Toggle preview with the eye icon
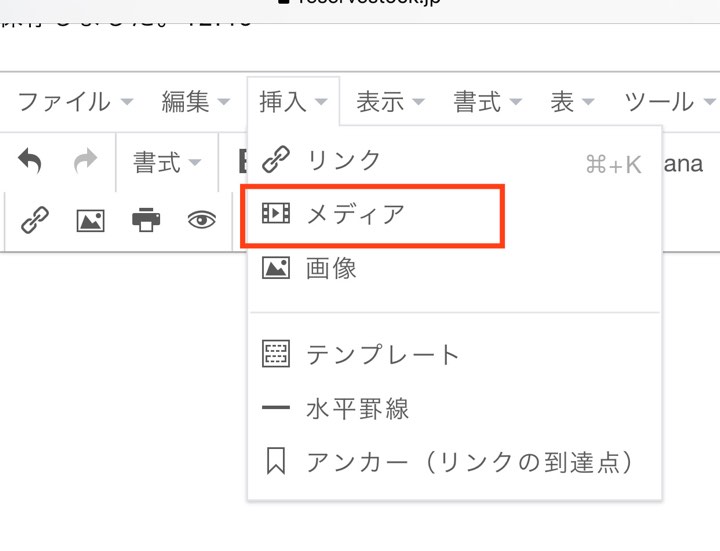720x551 pixels. (x=202, y=220)
